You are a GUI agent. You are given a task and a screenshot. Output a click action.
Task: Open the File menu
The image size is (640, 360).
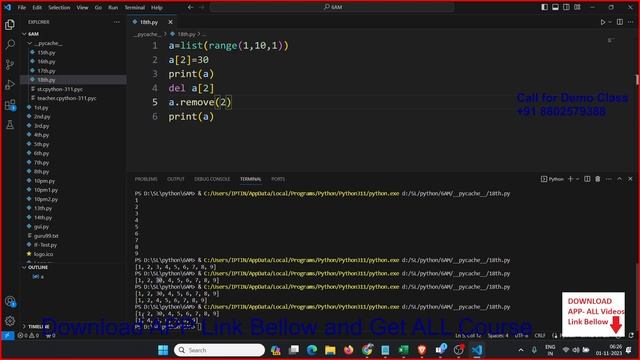pos(22,7)
